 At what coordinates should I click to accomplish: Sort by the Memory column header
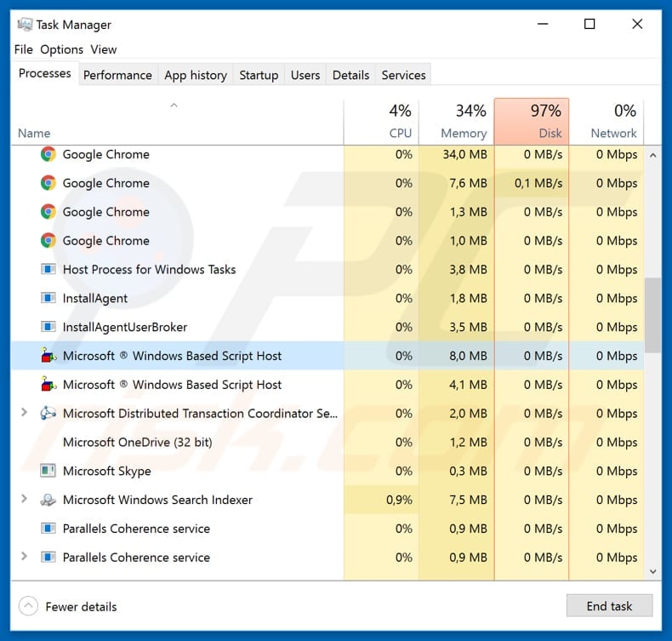point(457,122)
